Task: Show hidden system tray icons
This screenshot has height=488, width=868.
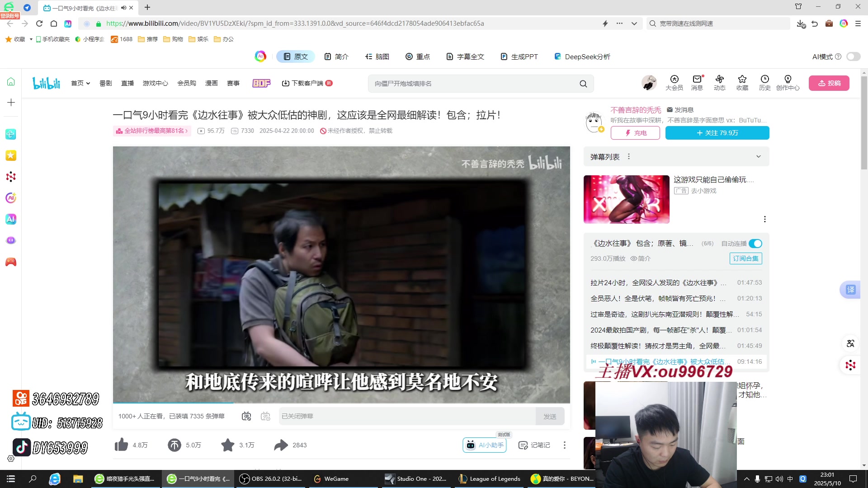Action: [x=746, y=479]
